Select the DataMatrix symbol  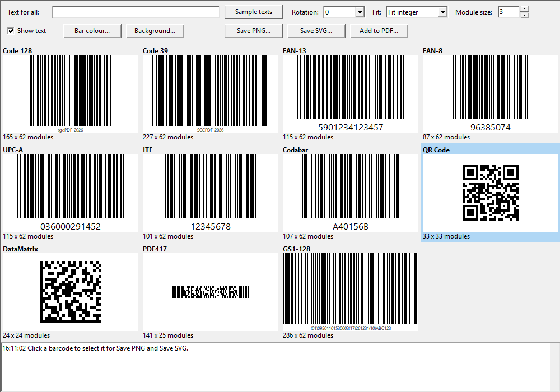pos(71,292)
